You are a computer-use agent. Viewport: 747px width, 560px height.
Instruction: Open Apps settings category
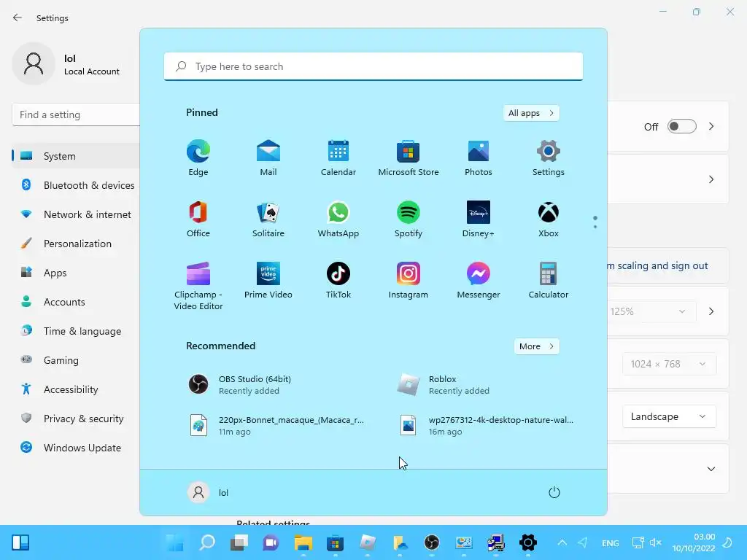tap(76, 273)
